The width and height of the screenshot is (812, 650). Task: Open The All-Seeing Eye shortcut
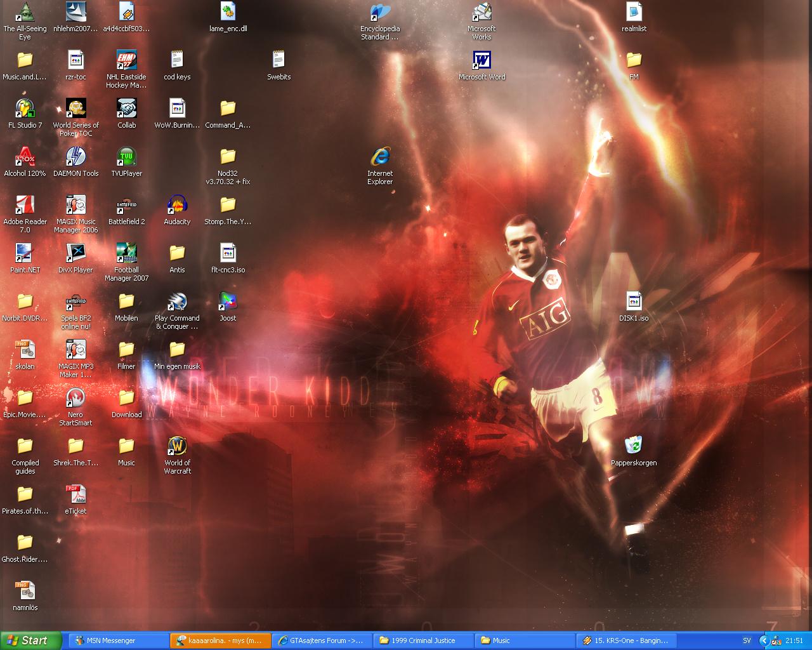[x=25, y=13]
